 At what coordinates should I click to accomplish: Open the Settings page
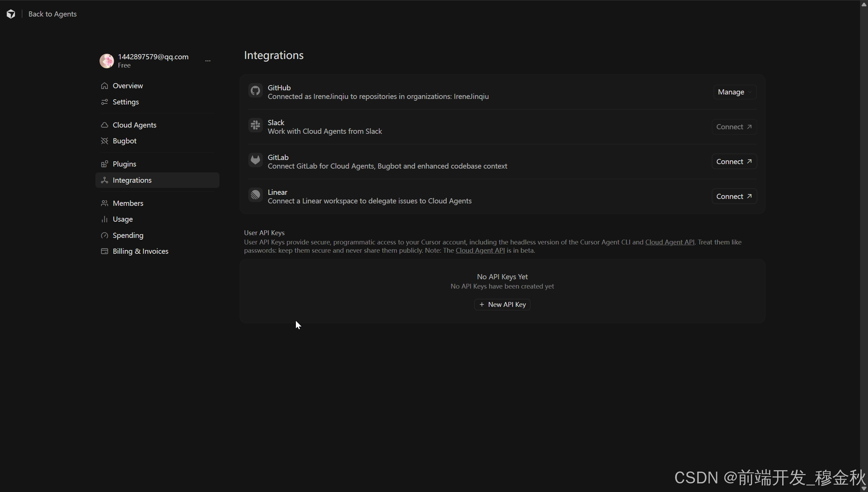(125, 102)
